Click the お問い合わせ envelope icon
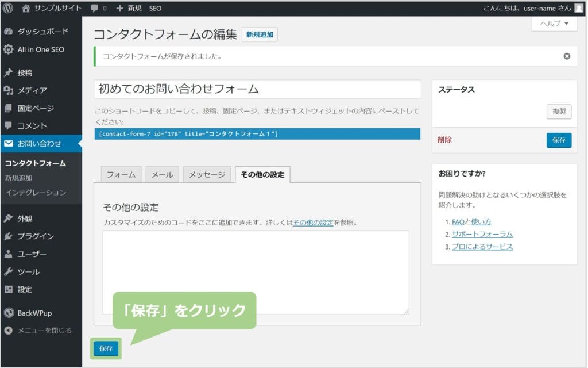This screenshot has height=368, width=588. coord(8,143)
